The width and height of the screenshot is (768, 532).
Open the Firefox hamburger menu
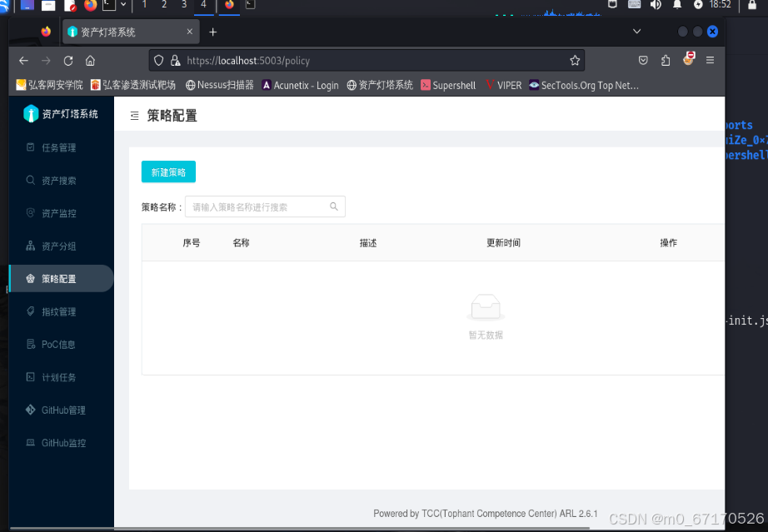pyautogui.click(x=711, y=60)
